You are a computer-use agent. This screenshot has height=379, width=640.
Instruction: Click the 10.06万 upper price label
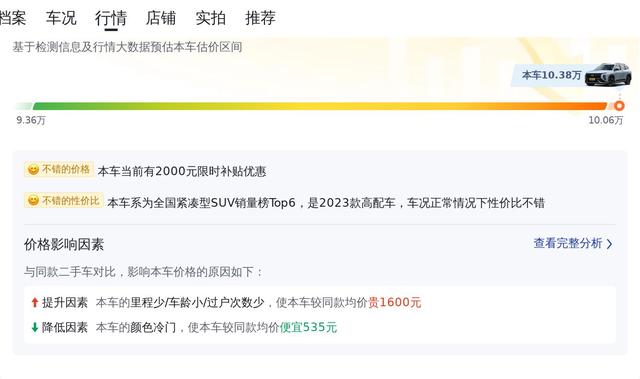tap(606, 120)
